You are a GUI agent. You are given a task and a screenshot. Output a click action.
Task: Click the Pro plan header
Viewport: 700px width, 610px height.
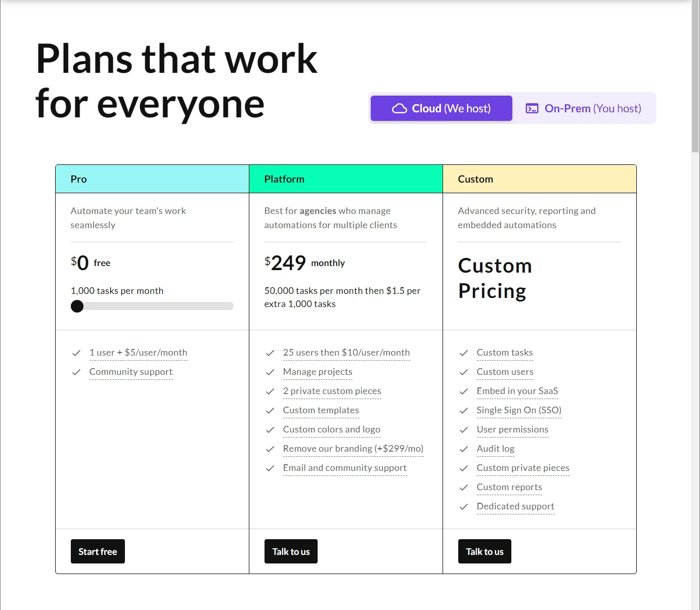[152, 179]
